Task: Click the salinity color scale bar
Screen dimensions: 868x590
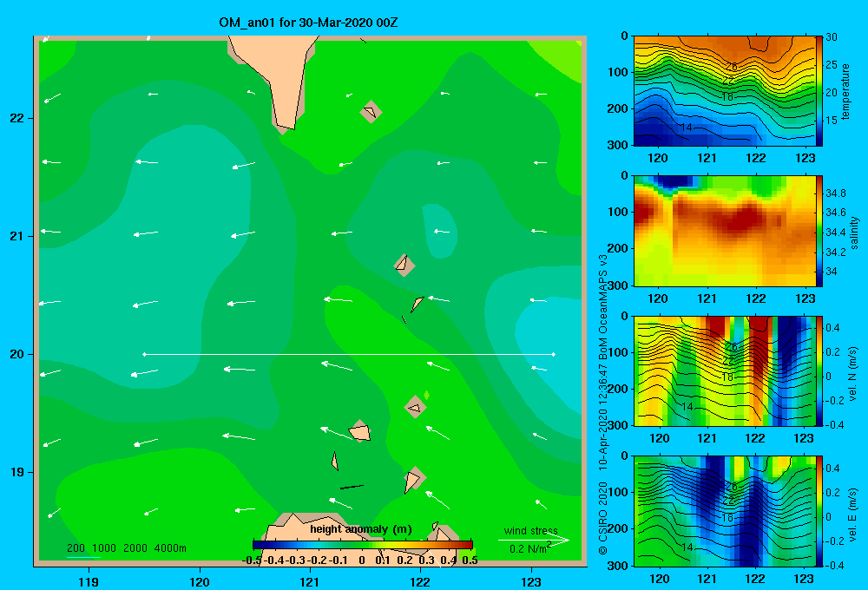Action: 819,231
